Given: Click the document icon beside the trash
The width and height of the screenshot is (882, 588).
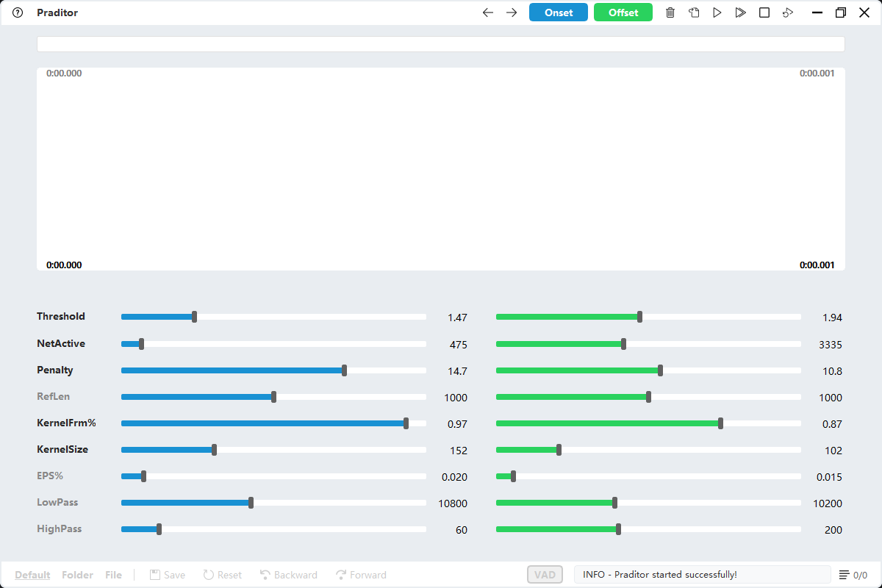Looking at the screenshot, I should point(694,12).
